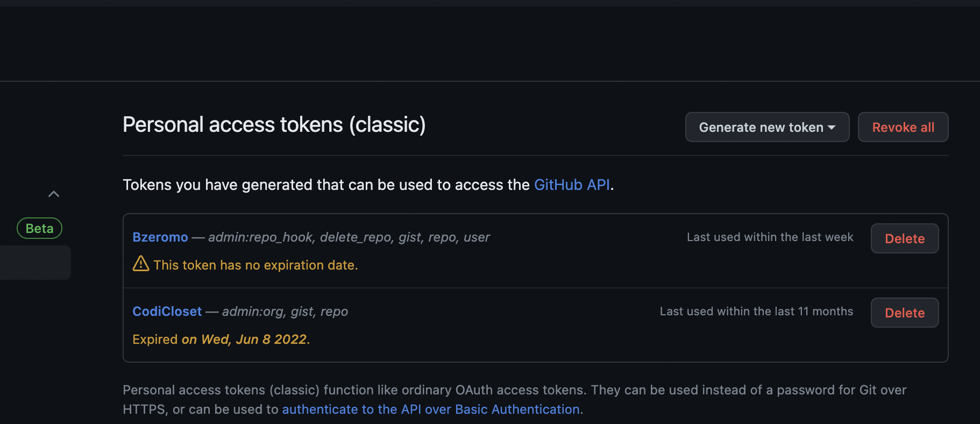Click the 'Last used within the last 11 months' label
980x424 pixels.
point(756,312)
